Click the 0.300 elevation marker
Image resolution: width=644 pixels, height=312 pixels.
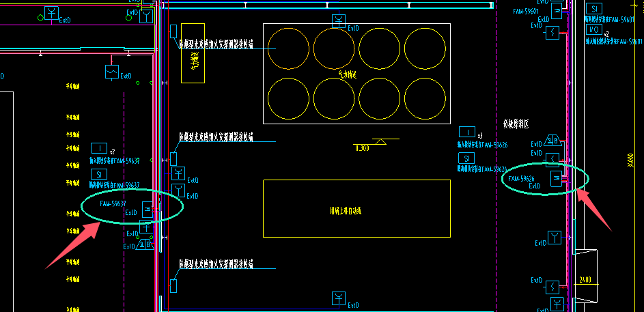point(362,148)
